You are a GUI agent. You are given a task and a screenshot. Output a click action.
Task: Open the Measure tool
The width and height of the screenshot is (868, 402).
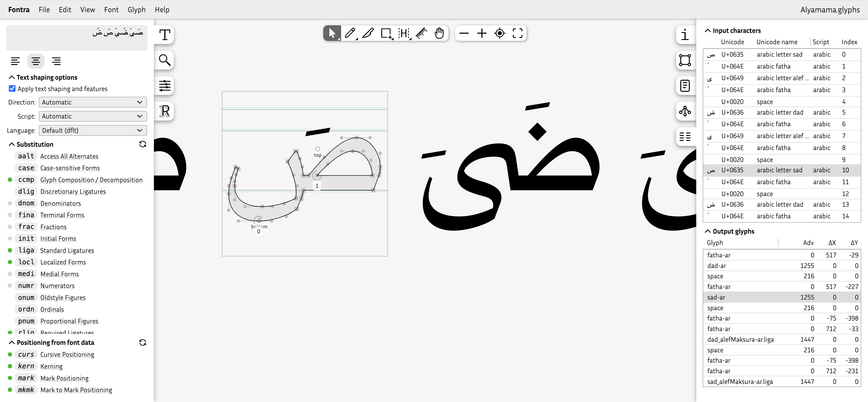(422, 33)
